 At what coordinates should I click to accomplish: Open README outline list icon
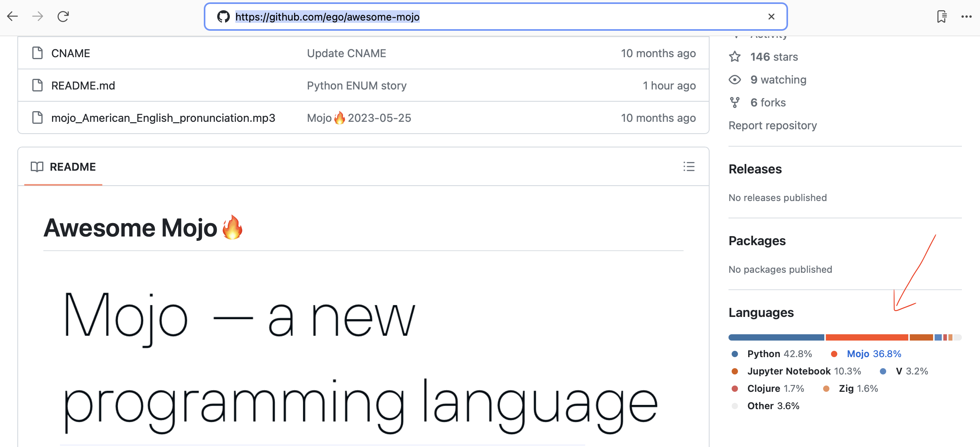tap(689, 167)
